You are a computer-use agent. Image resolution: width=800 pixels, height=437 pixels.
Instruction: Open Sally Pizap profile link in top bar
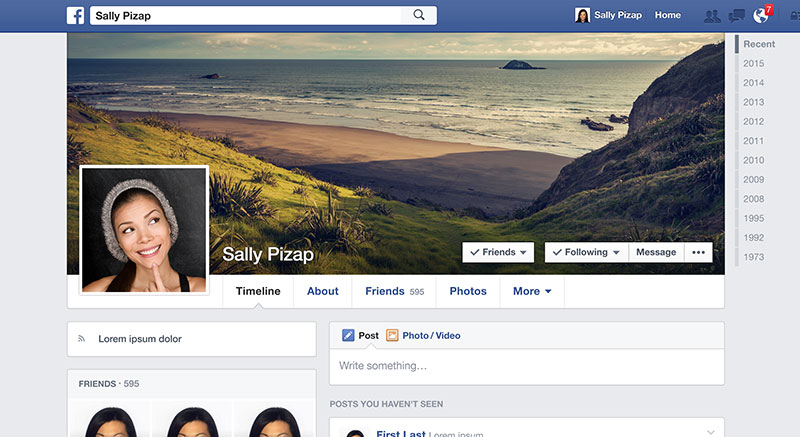point(618,15)
